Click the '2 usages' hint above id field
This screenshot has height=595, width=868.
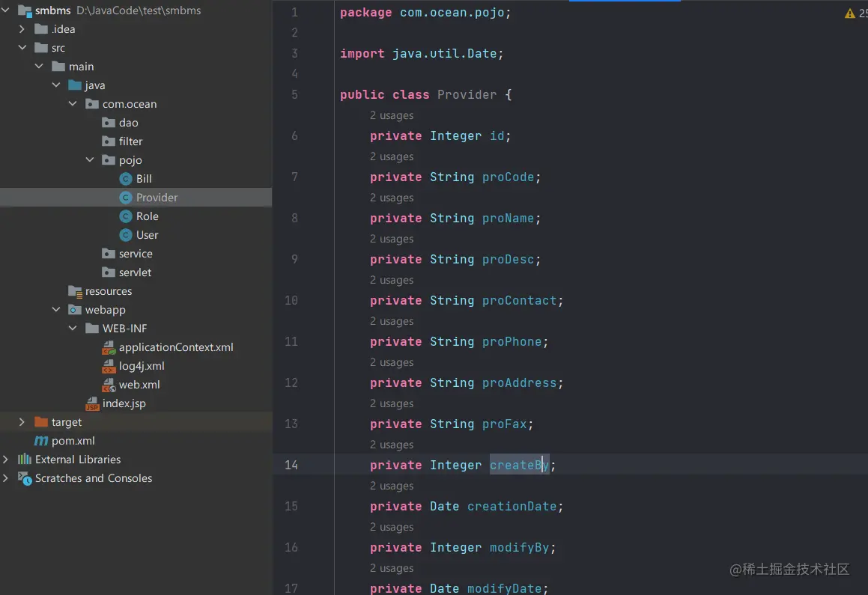[392, 115]
